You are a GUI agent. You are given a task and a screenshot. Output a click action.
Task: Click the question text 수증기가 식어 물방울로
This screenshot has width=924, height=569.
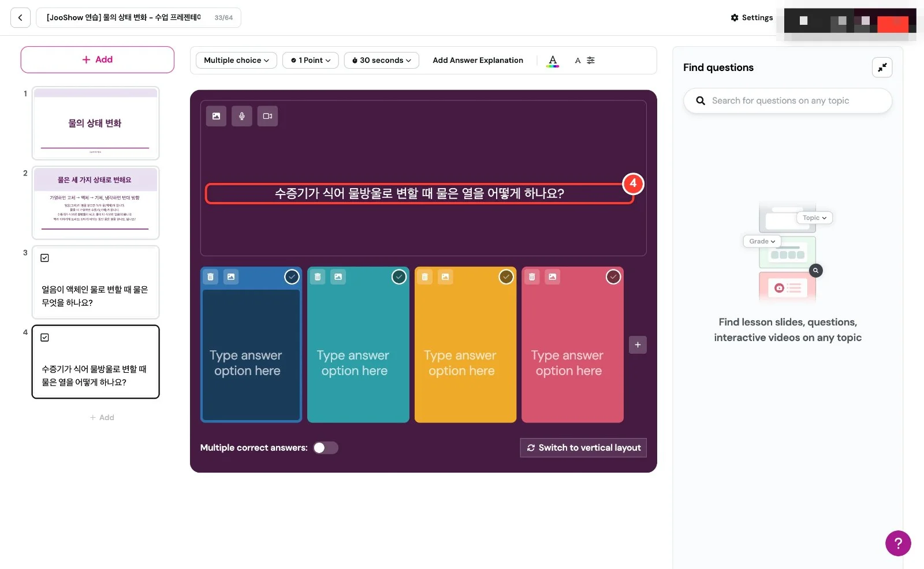click(420, 193)
